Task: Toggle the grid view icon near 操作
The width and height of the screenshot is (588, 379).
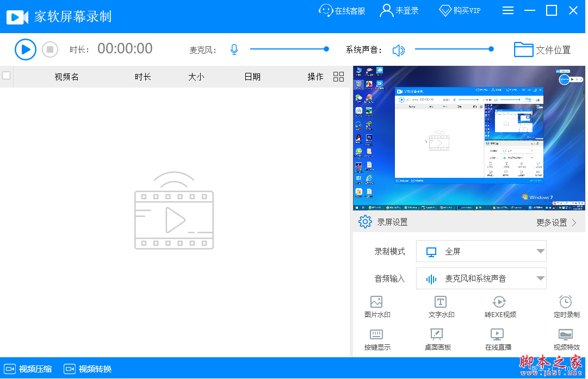Action: [338, 76]
